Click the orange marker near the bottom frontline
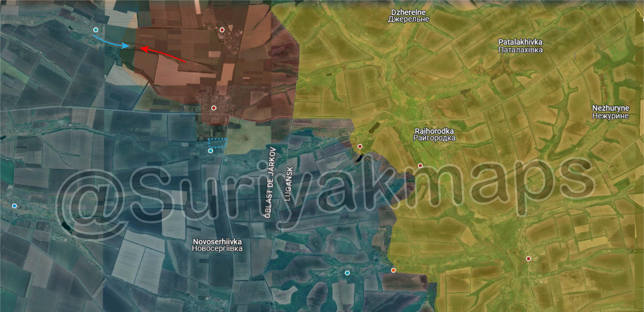 pos(393,270)
